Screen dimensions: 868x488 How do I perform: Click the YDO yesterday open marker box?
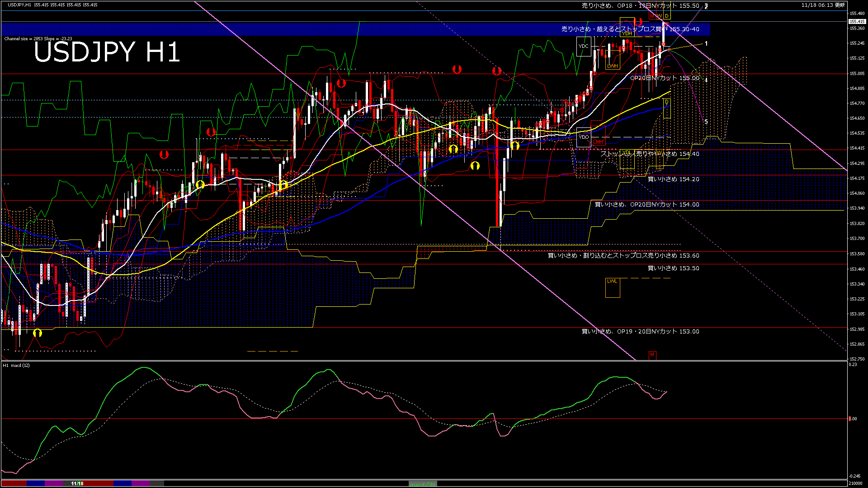[584, 137]
